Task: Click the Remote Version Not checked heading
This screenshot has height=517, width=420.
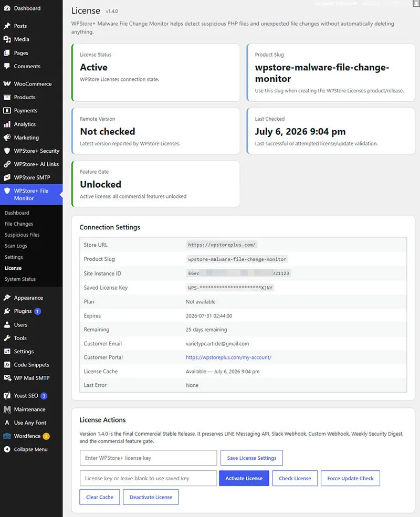Action: pyautogui.click(x=108, y=132)
